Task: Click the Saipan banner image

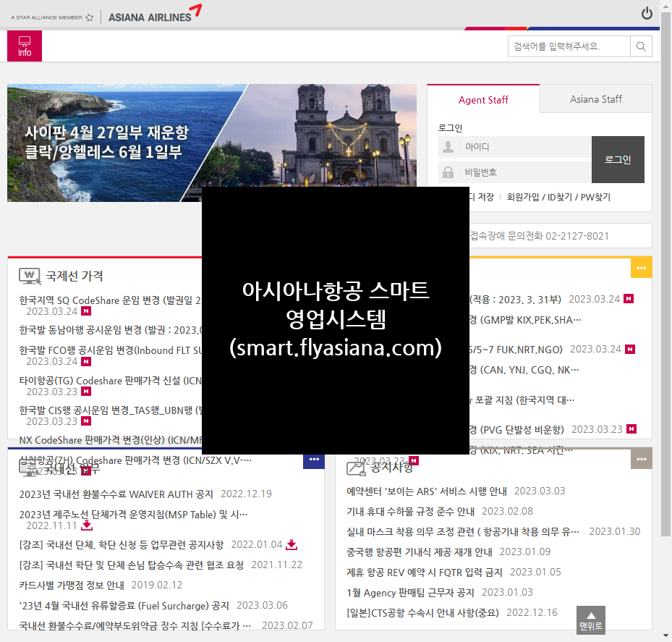Action: click(212, 143)
